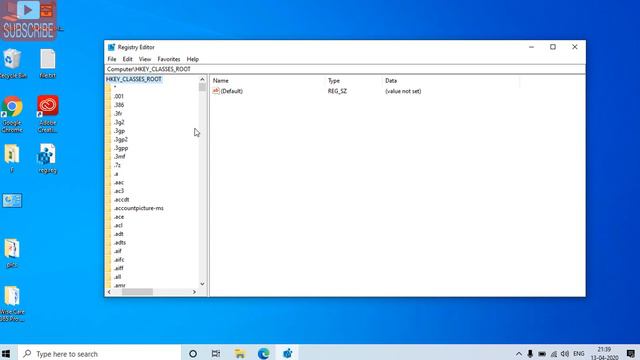Image resolution: width=640 pixels, height=360 pixels.
Task: Select the .aac key
Action: pos(119,182)
